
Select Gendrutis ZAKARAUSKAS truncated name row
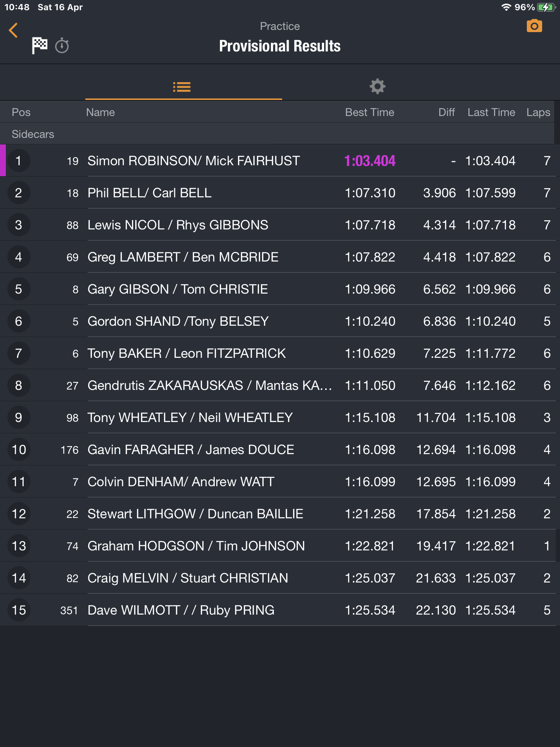210,386
